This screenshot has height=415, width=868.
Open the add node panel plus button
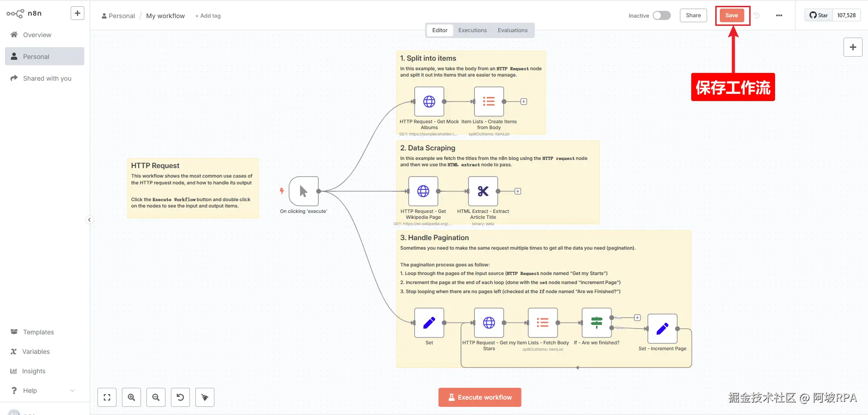(853, 47)
